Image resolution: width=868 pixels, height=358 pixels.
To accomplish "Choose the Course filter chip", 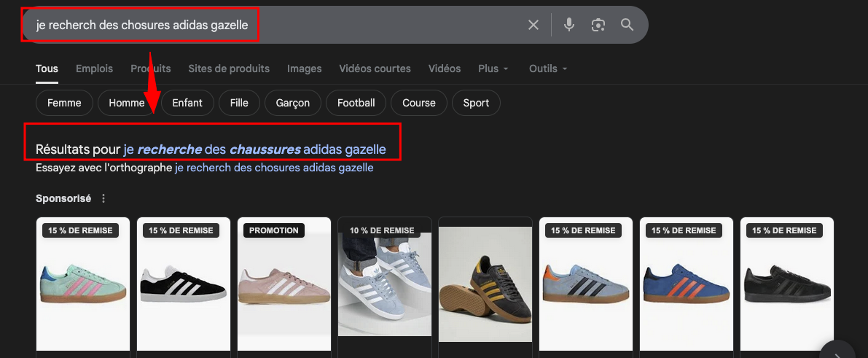I will 418,103.
